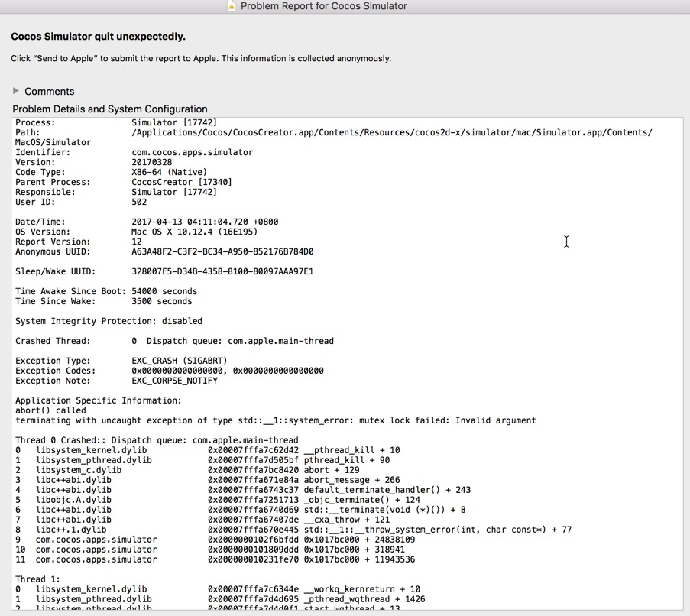Click frame 5 _objc_terminate() + 124
The width and height of the screenshot is (690, 616).
point(217,500)
